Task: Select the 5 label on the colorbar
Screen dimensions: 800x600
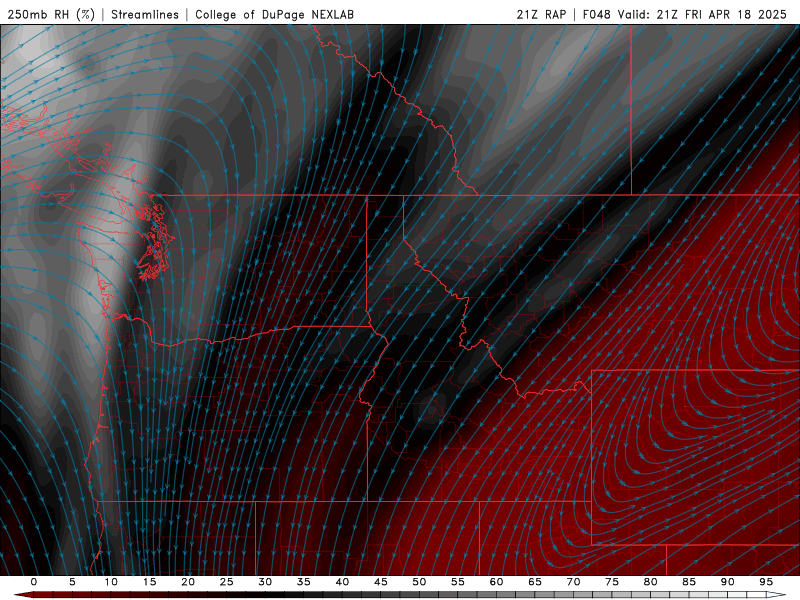Action: 72,582
